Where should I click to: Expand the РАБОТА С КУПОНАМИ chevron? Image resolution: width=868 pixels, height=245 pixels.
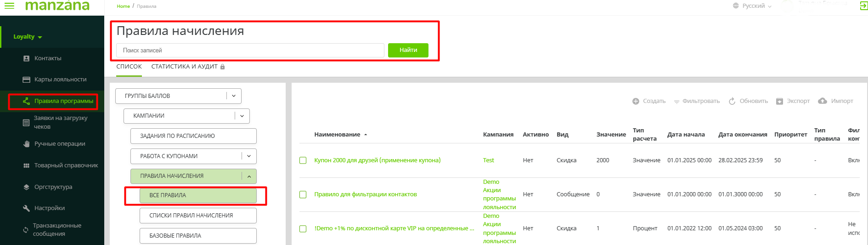pyautogui.click(x=249, y=156)
